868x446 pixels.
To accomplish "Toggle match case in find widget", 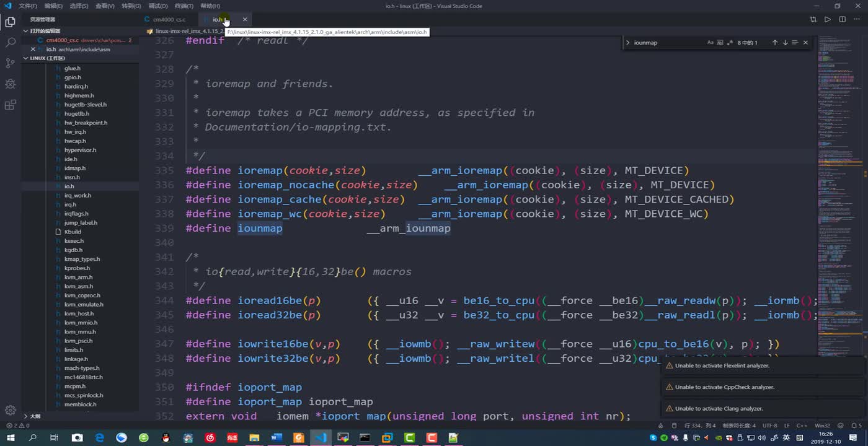I will [711, 43].
